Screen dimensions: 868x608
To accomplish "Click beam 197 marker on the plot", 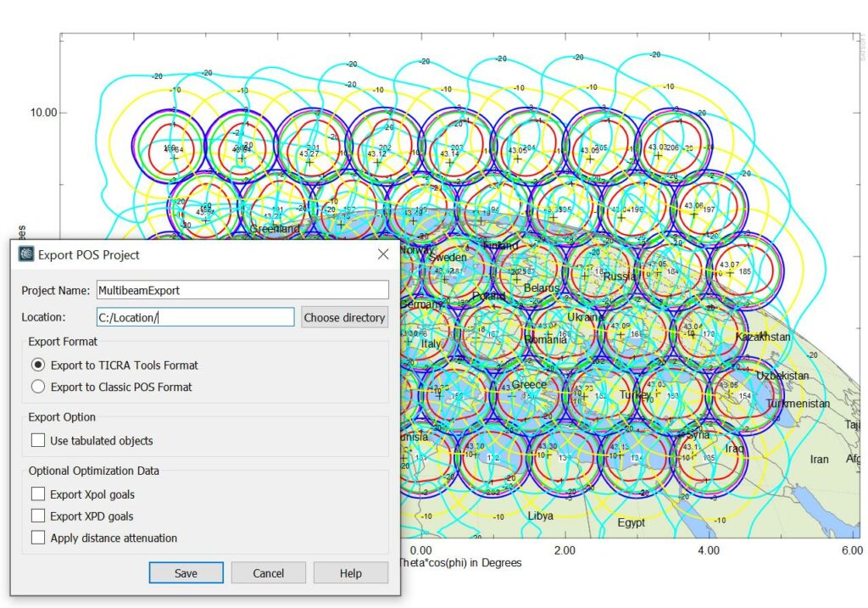I will [694, 213].
